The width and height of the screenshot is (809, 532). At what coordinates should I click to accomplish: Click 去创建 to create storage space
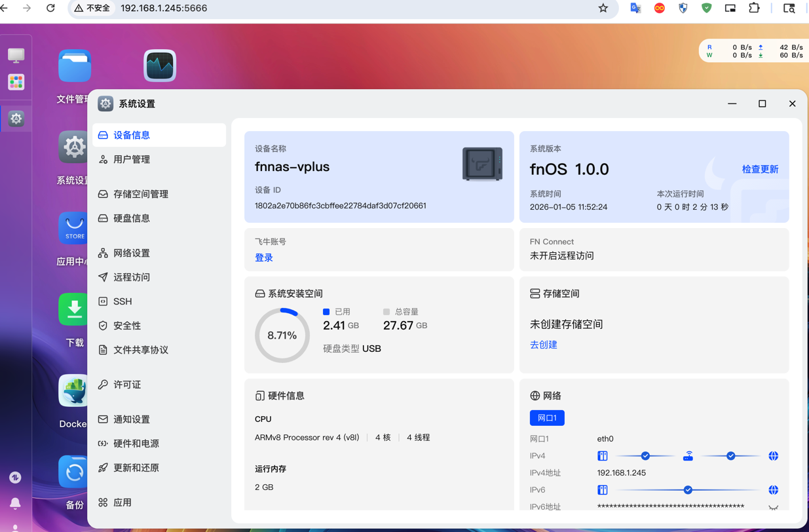[543, 345]
